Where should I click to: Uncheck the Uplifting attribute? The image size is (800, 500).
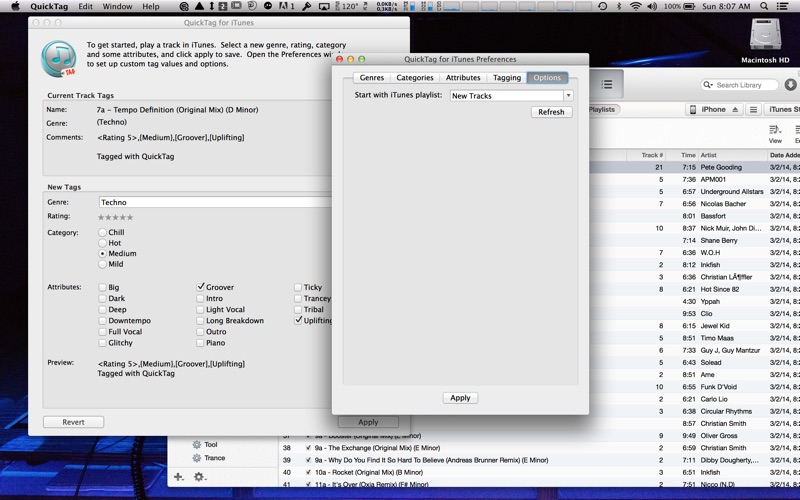point(298,320)
